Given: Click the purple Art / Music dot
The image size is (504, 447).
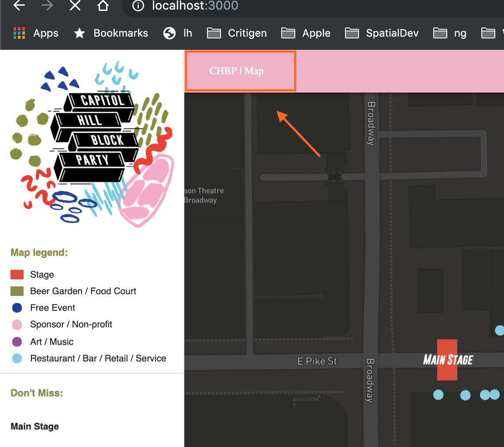Looking at the screenshot, I should (x=17, y=342).
